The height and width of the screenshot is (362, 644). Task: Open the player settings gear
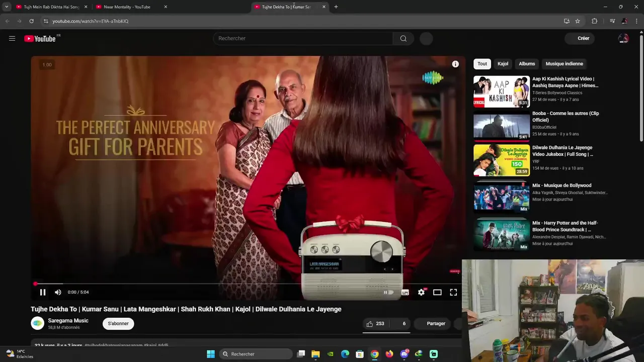[421, 292]
